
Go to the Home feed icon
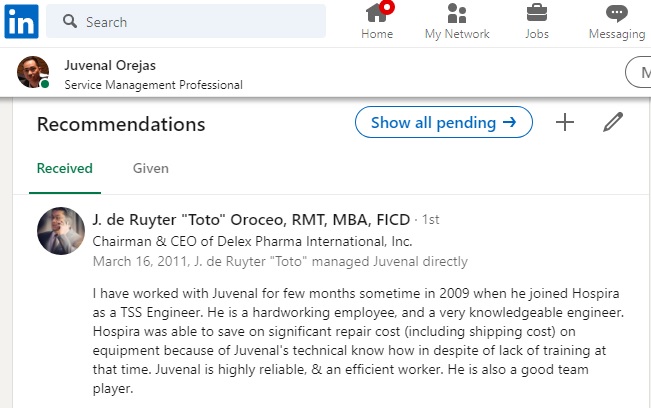tap(377, 14)
